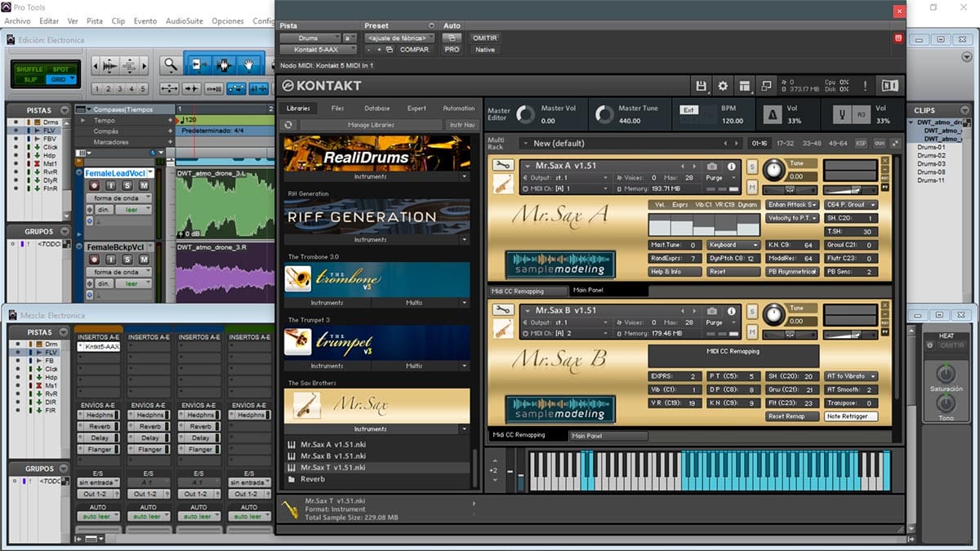The image size is (980, 551).
Task: Open Kontakt 5-AAX plugin selector dropdown
Action: coord(318,50)
